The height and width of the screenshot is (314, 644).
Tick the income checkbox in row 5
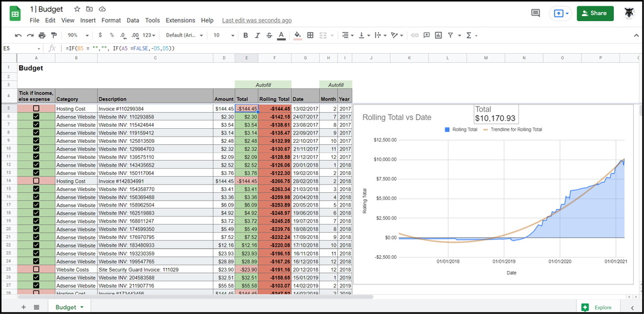(x=36, y=108)
